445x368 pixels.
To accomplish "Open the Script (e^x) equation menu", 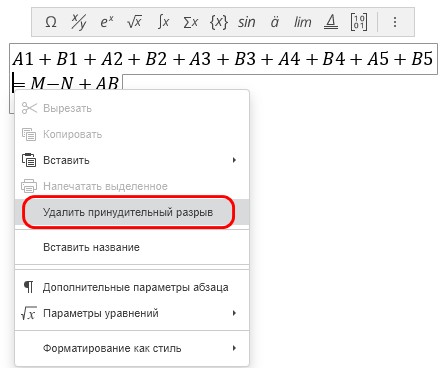I will pyautogui.click(x=107, y=22).
